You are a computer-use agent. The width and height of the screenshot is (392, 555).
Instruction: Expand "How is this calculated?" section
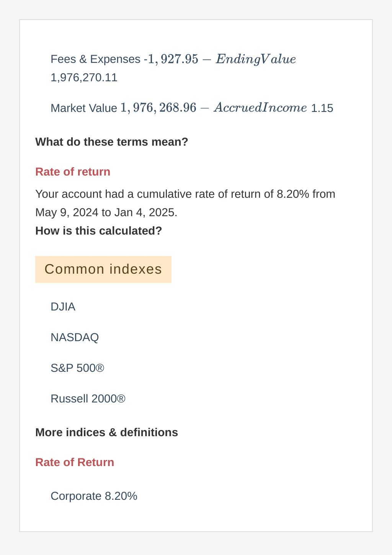point(98,231)
